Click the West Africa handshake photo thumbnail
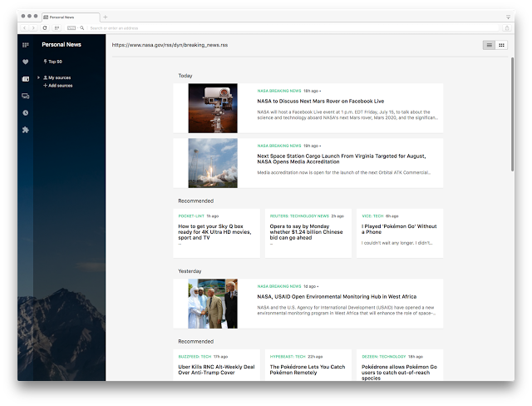Image resolution: width=532 pixels, height=406 pixels. [x=213, y=304]
